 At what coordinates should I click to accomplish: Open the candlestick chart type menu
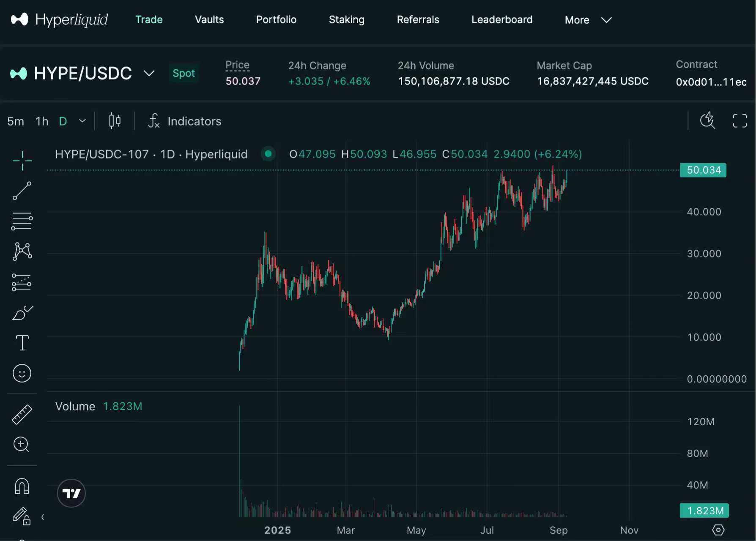[115, 121]
